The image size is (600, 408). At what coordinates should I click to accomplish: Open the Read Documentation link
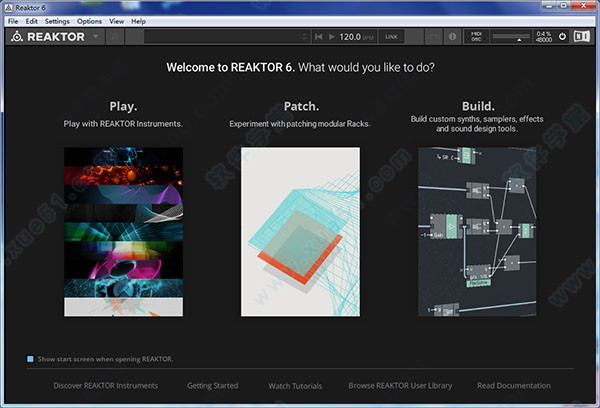coord(514,386)
